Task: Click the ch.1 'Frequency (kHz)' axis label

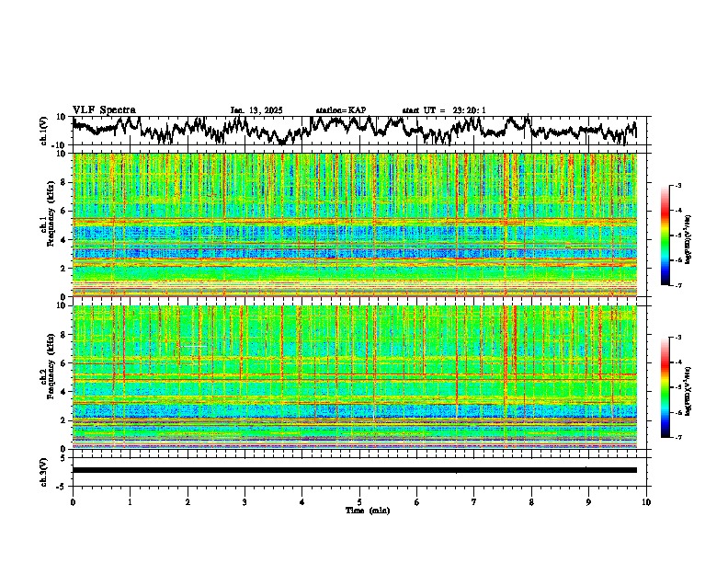Action: [51, 213]
